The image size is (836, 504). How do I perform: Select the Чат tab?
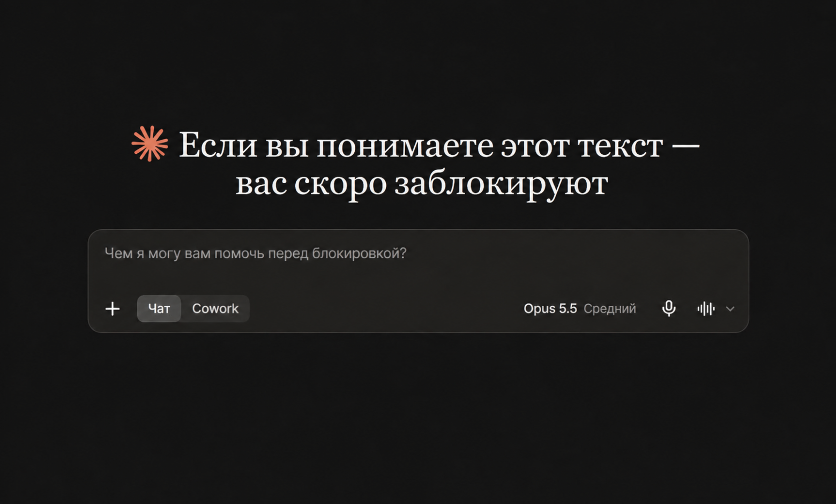click(x=159, y=309)
